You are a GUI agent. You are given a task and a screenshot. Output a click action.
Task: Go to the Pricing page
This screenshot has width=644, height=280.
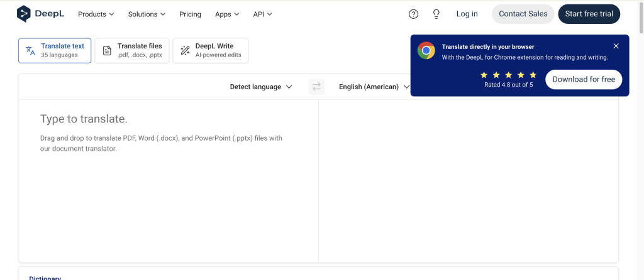190,14
